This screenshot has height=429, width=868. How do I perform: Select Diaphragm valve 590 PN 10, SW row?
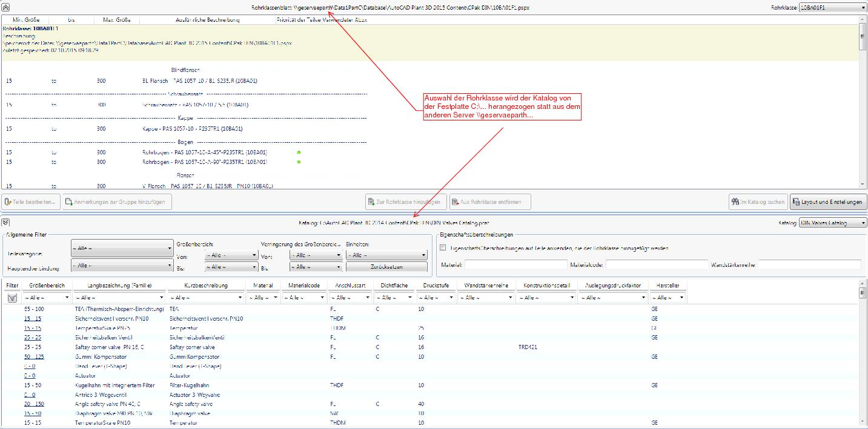pyautogui.click(x=430, y=413)
